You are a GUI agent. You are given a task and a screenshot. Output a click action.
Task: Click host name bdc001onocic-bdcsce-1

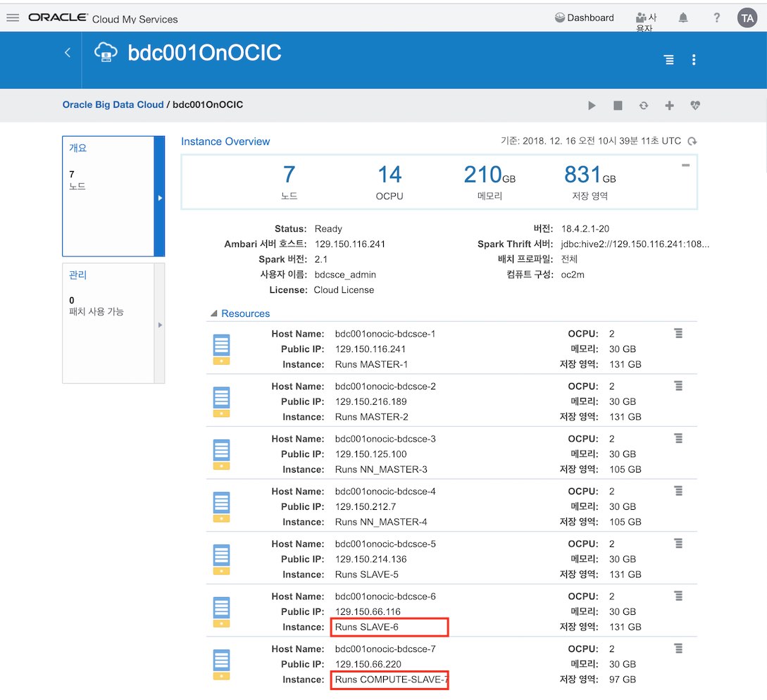(x=385, y=334)
